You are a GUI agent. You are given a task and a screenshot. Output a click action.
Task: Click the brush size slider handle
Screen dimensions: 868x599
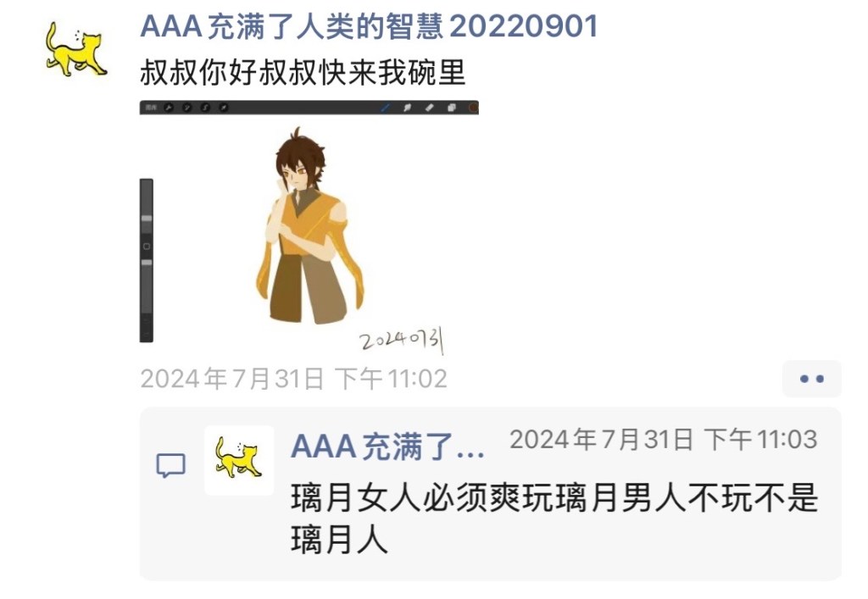[x=146, y=219]
